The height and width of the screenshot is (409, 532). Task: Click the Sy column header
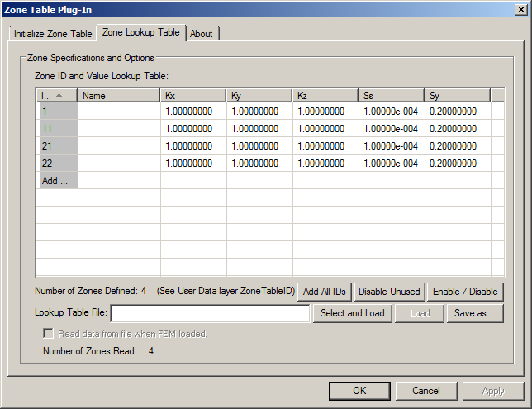pyautogui.click(x=458, y=95)
